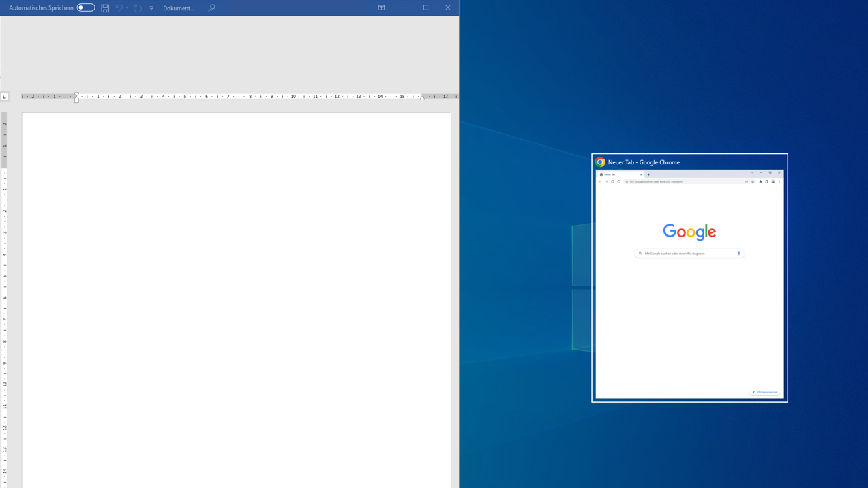The image size is (868, 488).
Task: Open Chrome's three-dot menu
Action: tap(779, 181)
